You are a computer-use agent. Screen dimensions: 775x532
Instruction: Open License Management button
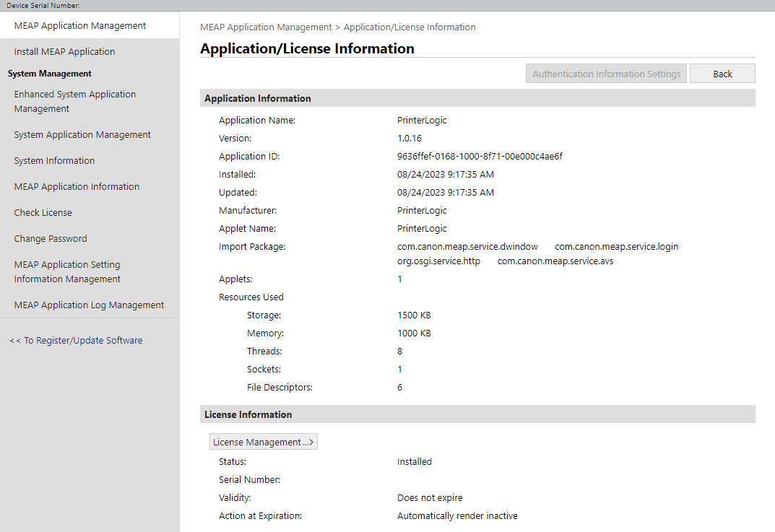coord(264,442)
